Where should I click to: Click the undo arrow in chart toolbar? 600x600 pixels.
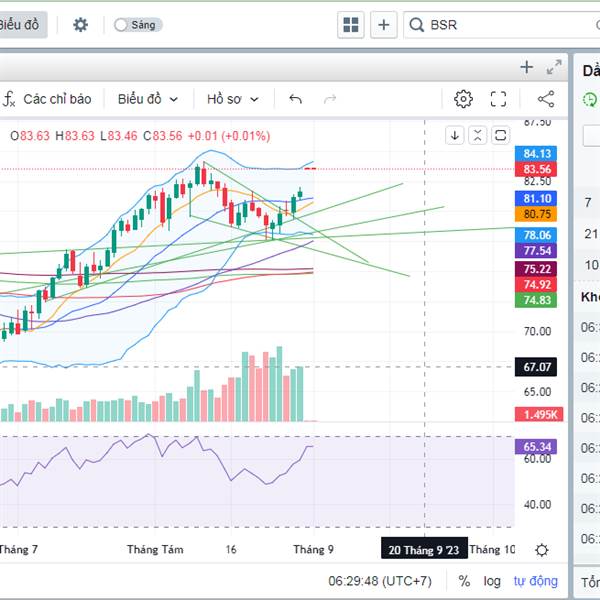click(x=295, y=99)
